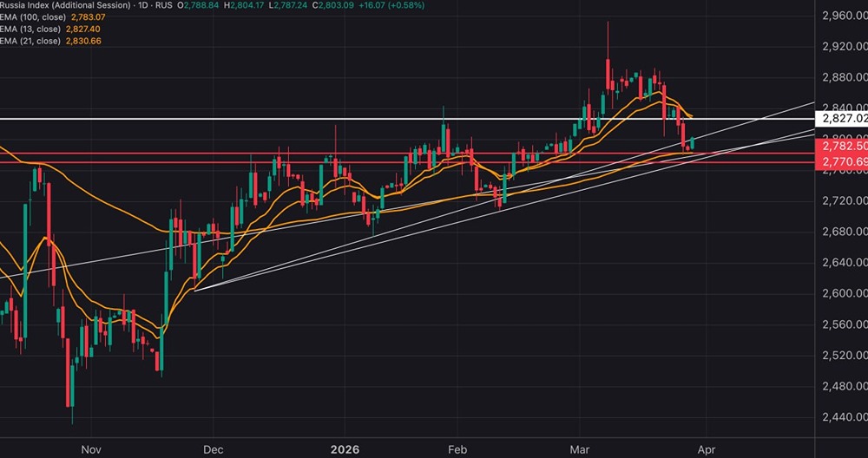
Task: Click the Apr label on time axis
Action: (706, 449)
